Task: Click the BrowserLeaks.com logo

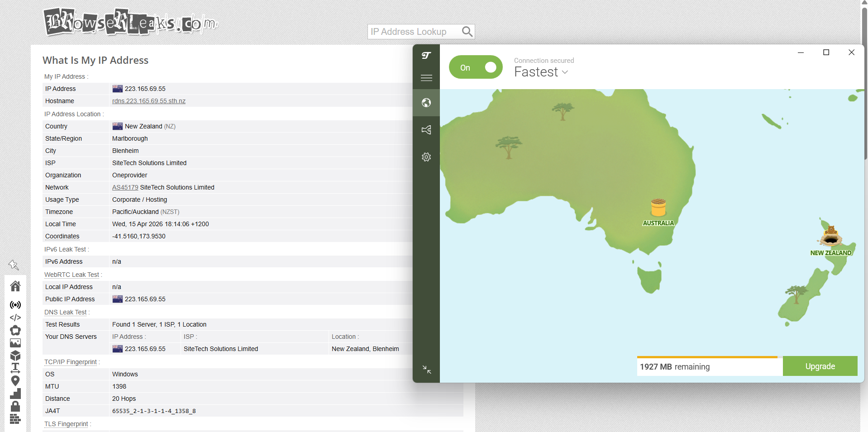Action: (131, 22)
